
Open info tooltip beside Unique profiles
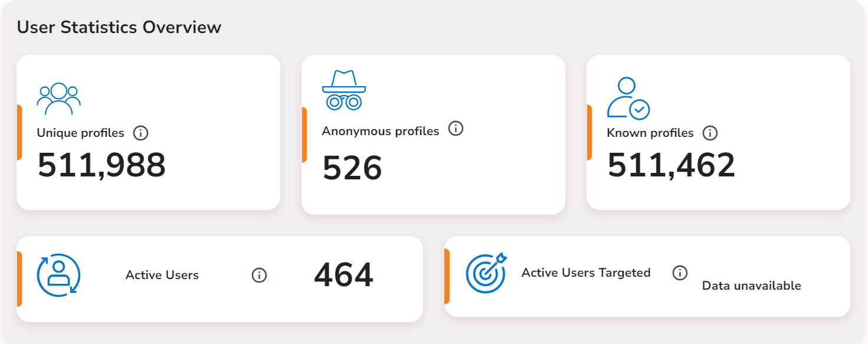click(140, 133)
